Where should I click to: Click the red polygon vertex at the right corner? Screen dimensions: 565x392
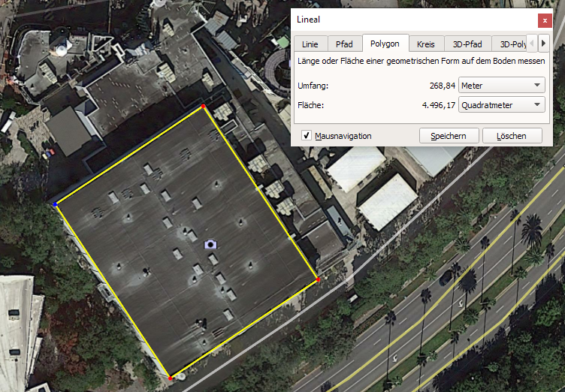tap(319, 280)
